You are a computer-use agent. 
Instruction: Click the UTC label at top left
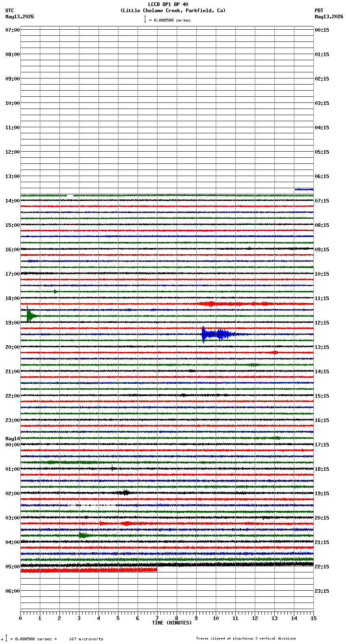(10, 11)
